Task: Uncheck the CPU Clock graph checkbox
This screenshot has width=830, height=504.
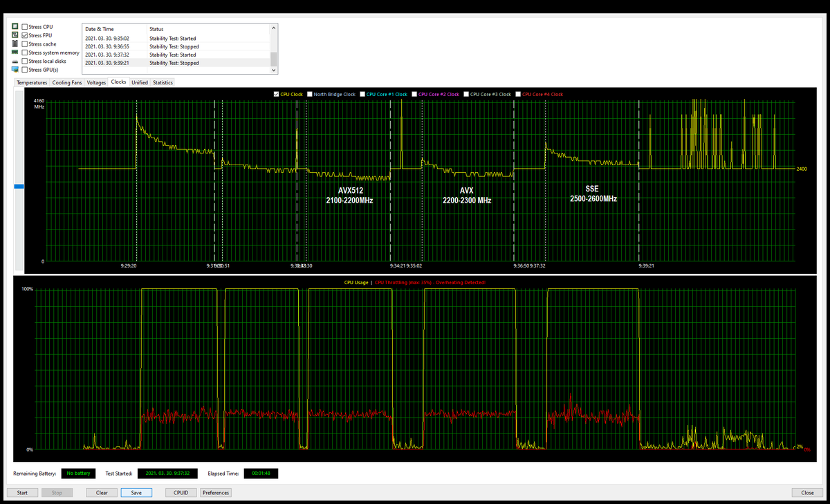Action: pos(277,94)
